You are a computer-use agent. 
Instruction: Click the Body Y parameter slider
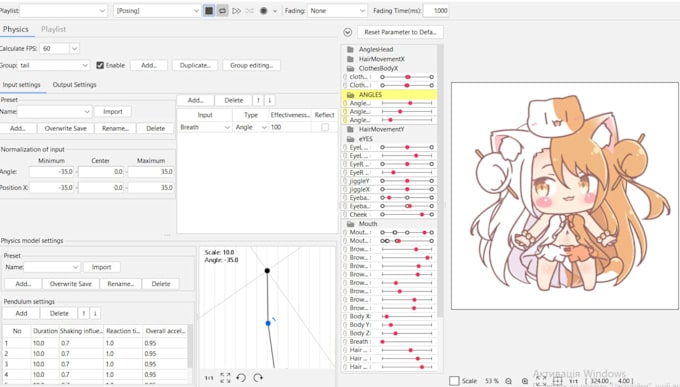(x=407, y=325)
